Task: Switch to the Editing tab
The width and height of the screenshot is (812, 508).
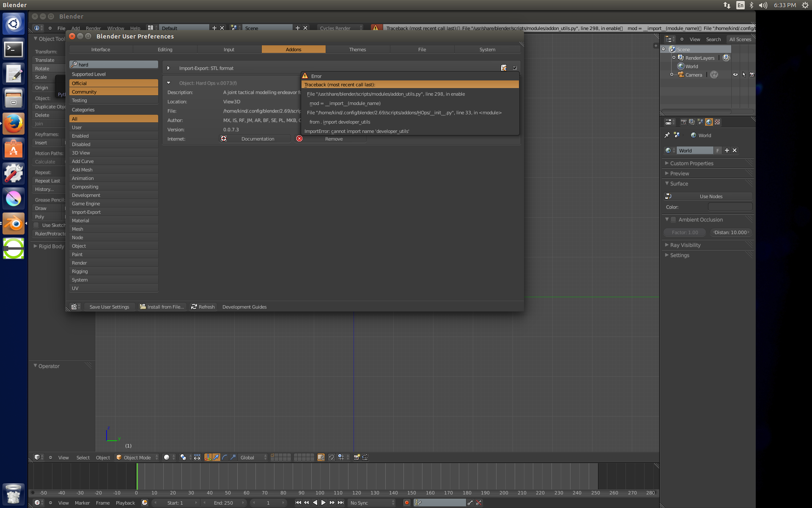Action: tap(165, 50)
